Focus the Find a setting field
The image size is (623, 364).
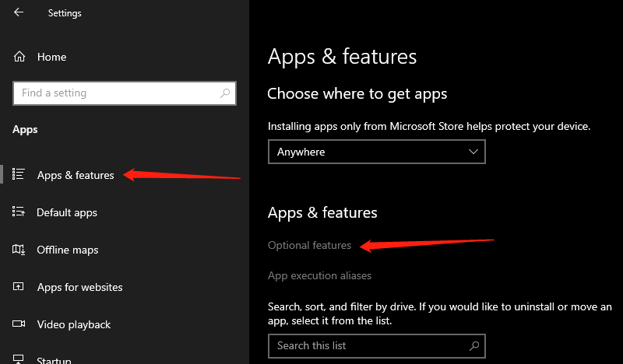[125, 93]
